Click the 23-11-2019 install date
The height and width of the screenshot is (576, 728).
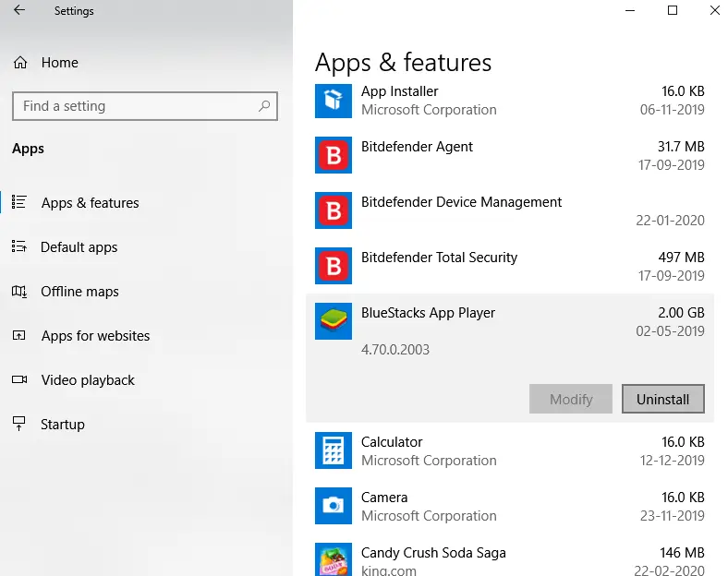[x=673, y=516]
